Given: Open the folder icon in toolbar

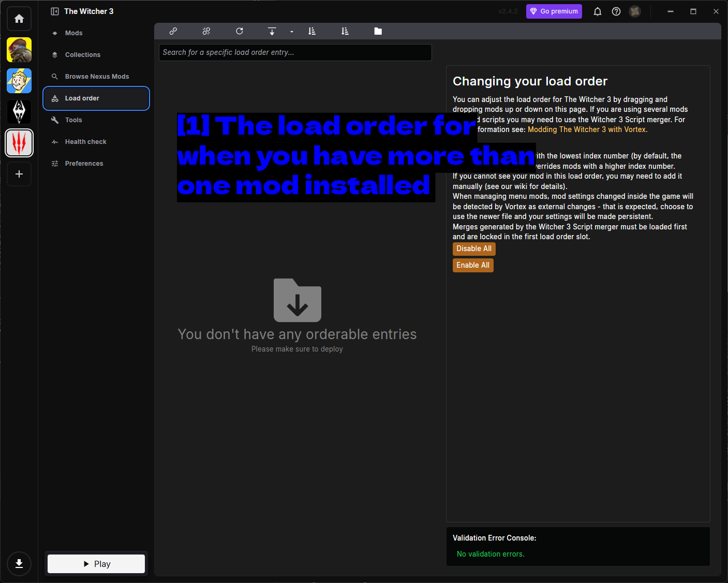Looking at the screenshot, I should [378, 31].
